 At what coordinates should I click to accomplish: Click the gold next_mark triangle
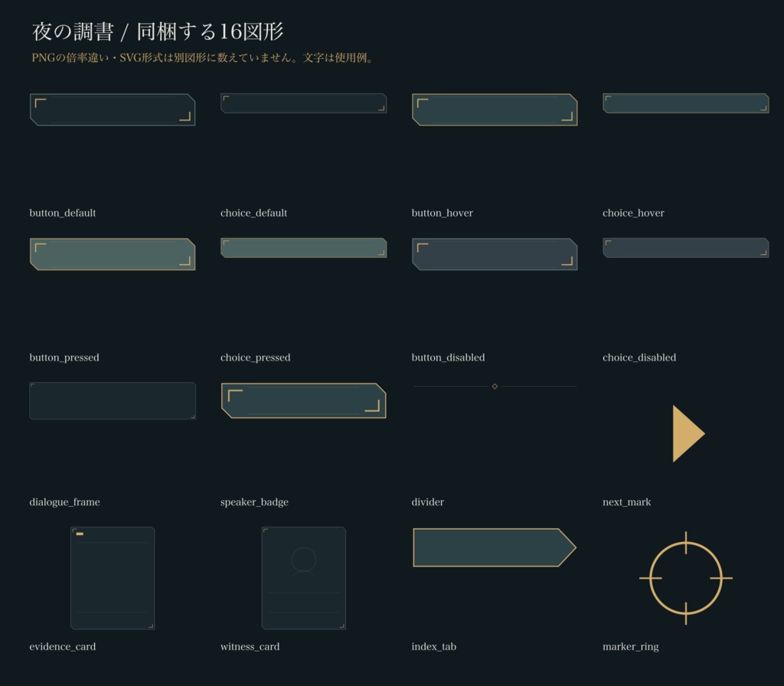pos(688,433)
